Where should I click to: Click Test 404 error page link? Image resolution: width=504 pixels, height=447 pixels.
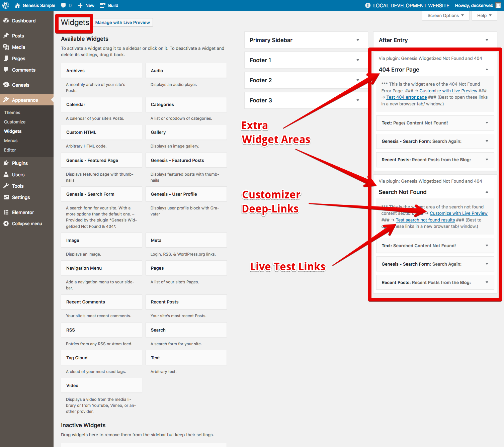coord(407,97)
